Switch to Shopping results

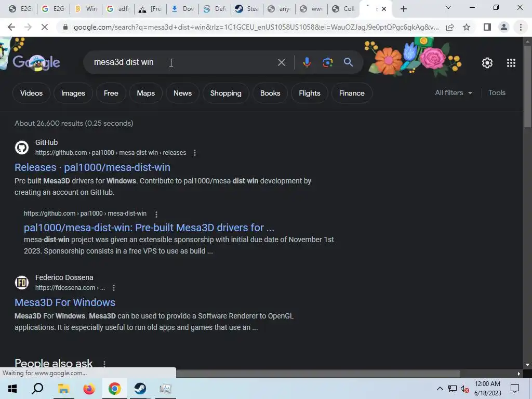click(x=225, y=93)
